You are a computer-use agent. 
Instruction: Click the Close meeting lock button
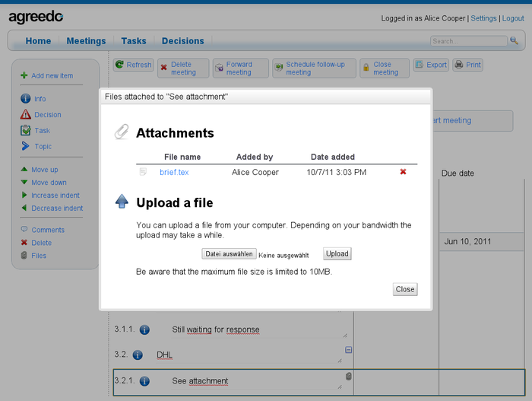click(384, 68)
